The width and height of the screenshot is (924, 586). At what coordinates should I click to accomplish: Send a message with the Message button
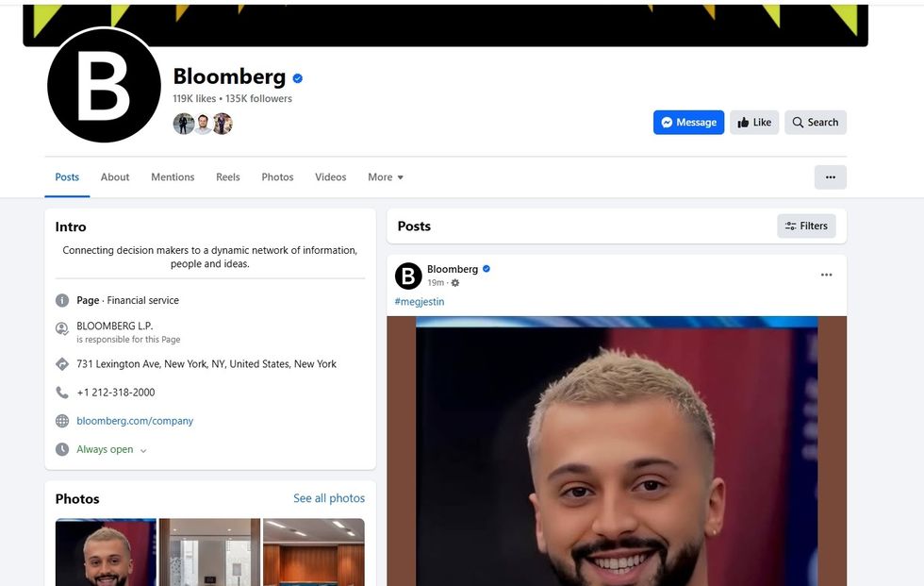pyautogui.click(x=688, y=122)
